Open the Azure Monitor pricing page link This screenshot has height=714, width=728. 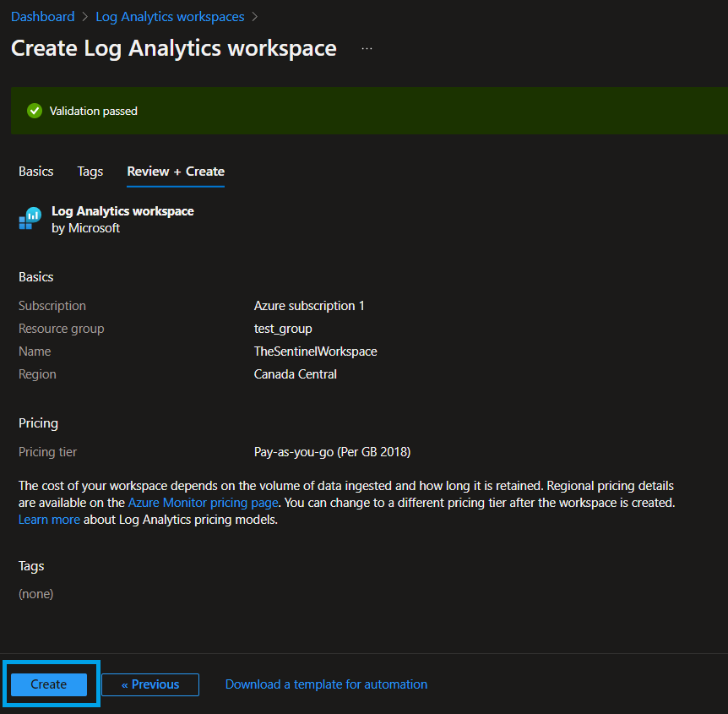coord(203,503)
